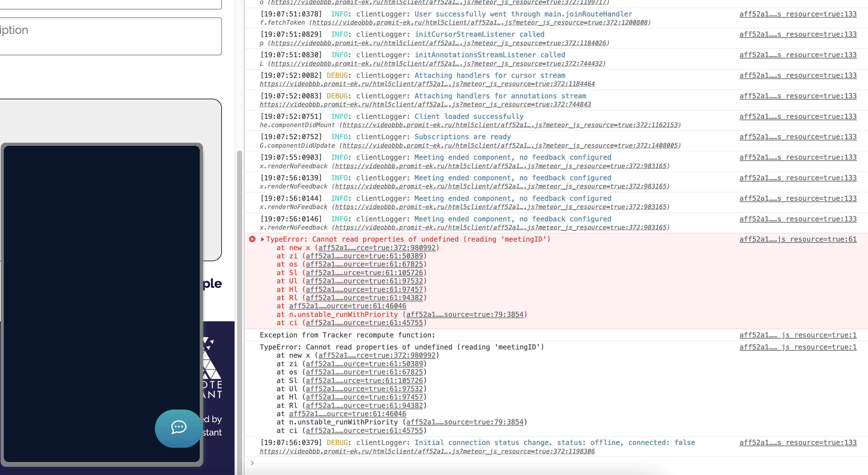Image resolution: width=868 pixels, height=475 pixels.
Task: Expand the TypeError stack trace disclosure triangle
Action: [262, 239]
